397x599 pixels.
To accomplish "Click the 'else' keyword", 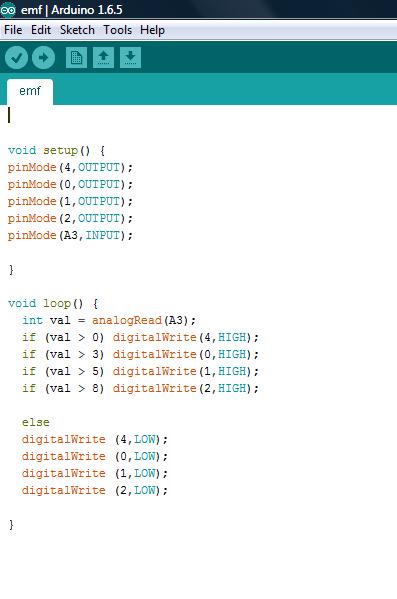I will coord(36,422).
